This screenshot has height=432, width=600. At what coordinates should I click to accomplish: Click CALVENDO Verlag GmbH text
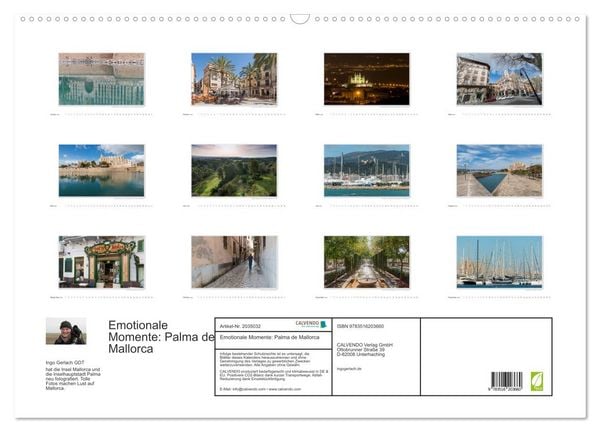pos(365,345)
